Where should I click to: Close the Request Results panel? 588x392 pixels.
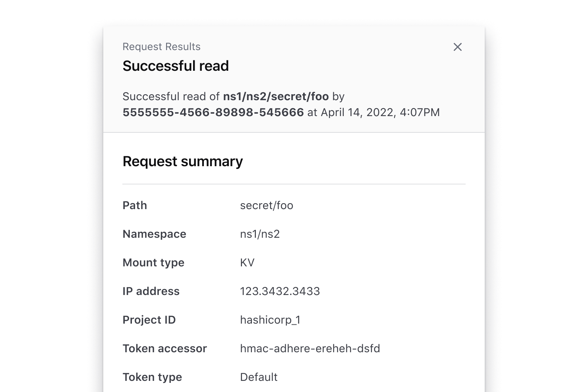point(457,47)
